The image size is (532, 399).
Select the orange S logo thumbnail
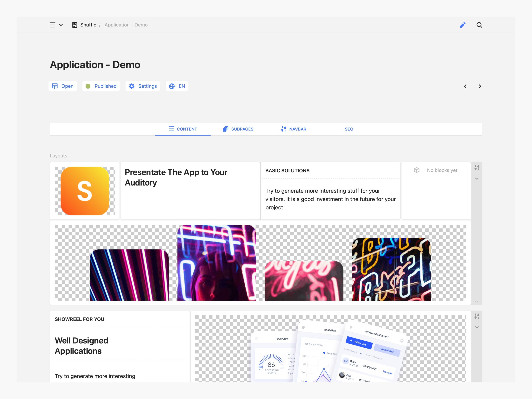[85, 191]
